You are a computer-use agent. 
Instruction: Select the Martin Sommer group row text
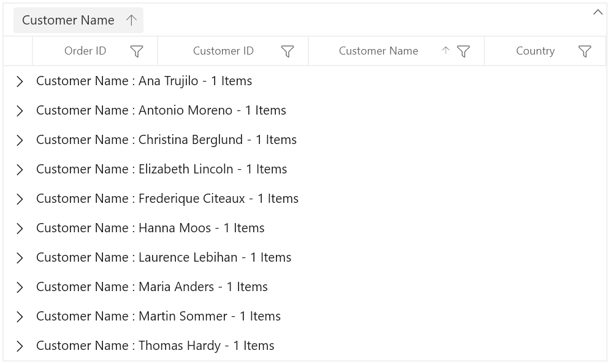click(x=158, y=316)
